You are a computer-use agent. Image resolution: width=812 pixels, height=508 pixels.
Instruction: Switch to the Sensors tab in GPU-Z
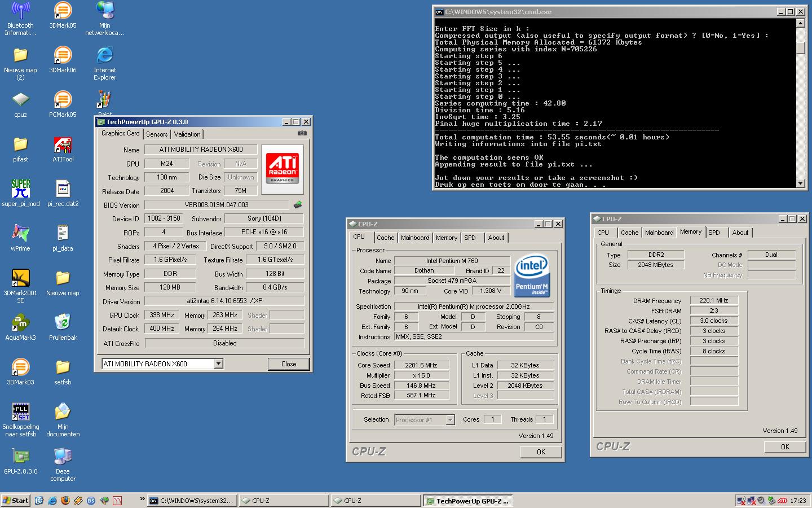pyautogui.click(x=157, y=134)
